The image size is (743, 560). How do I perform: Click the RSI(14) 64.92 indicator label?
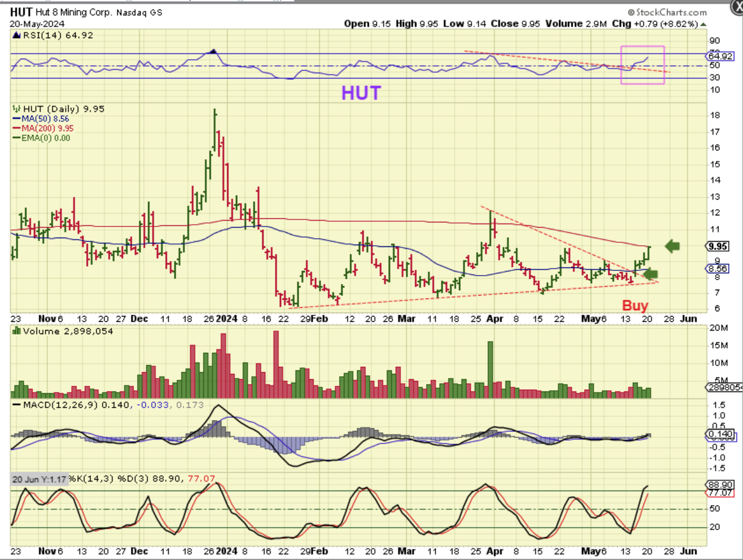click(x=58, y=35)
